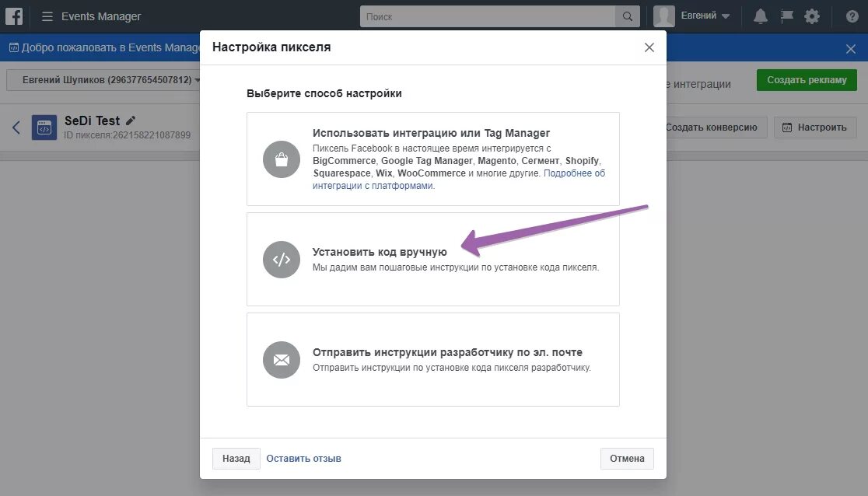Image resolution: width=868 pixels, height=496 pixels.
Task: Close the Настройка пикселя dialog
Action: click(649, 47)
